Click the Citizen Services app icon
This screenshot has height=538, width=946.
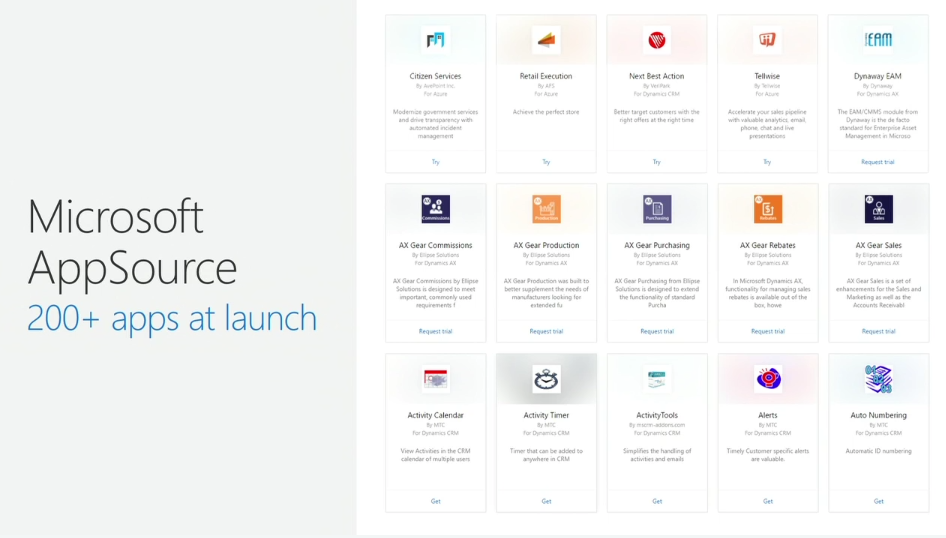coord(435,40)
